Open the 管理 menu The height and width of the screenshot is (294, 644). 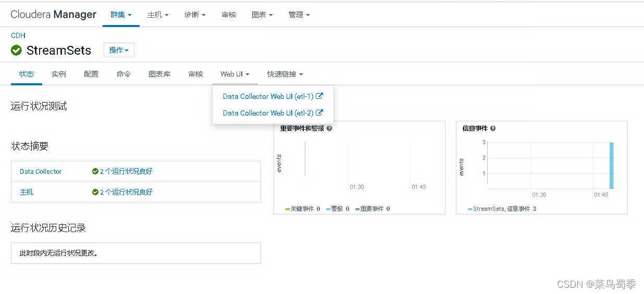[299, 15]
